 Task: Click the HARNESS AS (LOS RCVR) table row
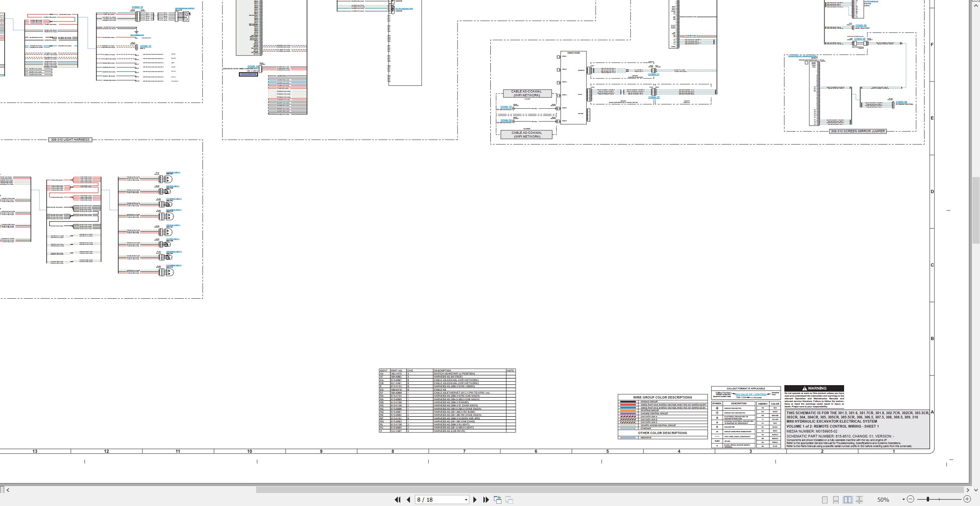pyautogui.click(x=447, y=431)
